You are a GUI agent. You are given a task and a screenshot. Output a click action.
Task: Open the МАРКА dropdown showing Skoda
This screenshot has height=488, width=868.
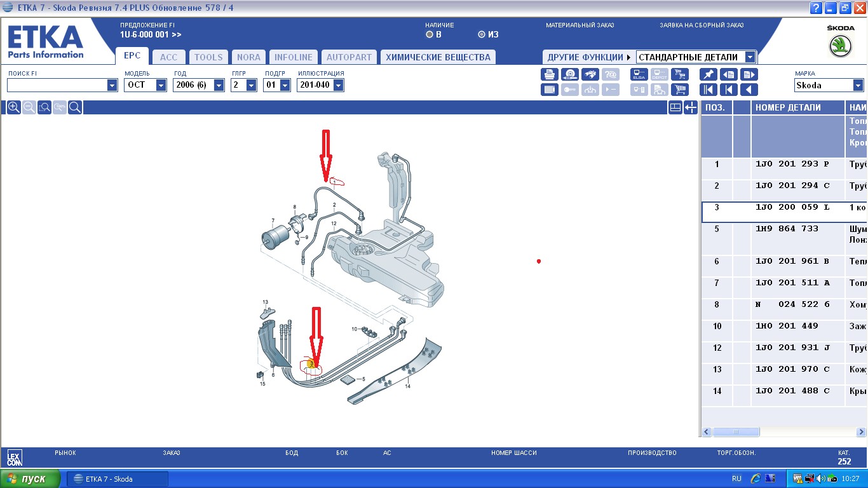[x=858, y=85]
